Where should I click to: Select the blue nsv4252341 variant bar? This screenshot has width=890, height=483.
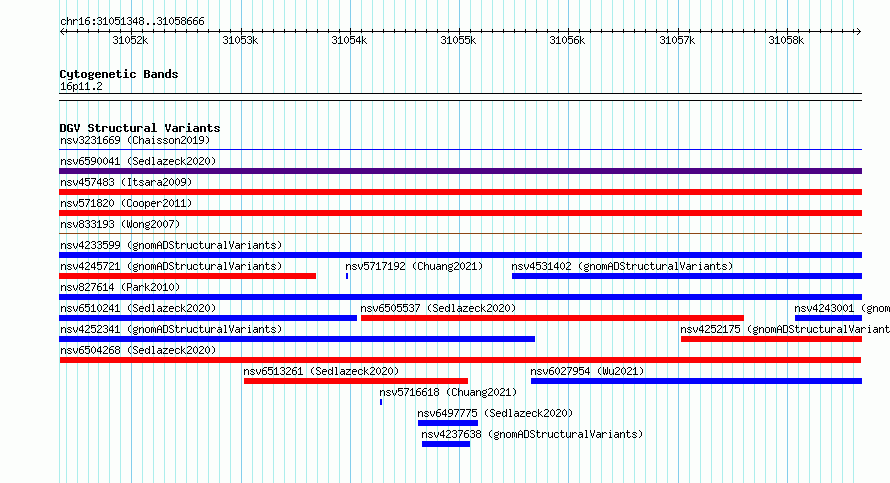pos(297,339)
